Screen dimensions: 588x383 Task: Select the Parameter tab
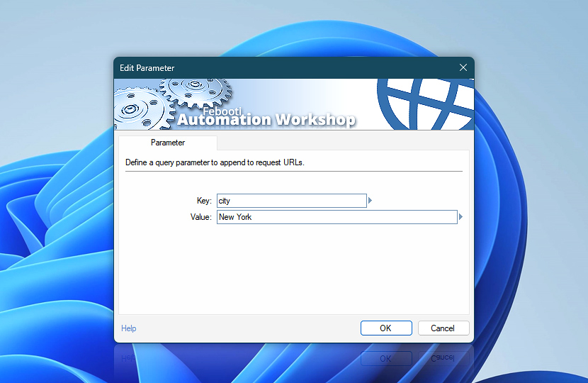[x=168, y=143]
